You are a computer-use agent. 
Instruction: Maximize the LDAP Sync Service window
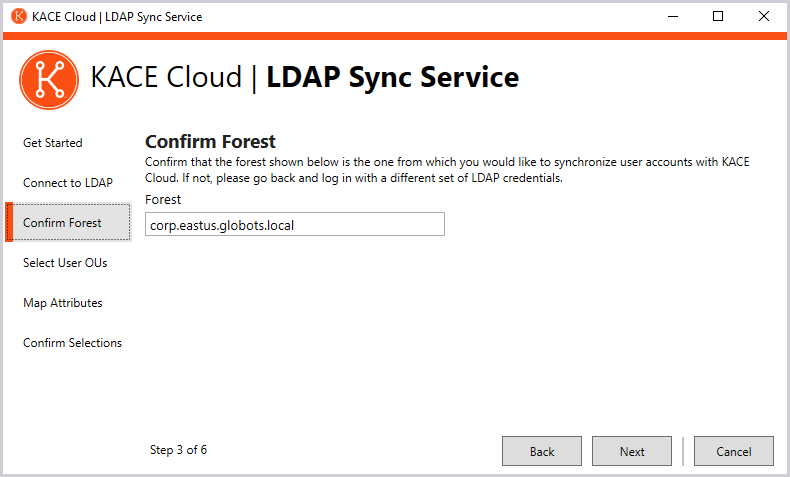(x=718, y=16)
